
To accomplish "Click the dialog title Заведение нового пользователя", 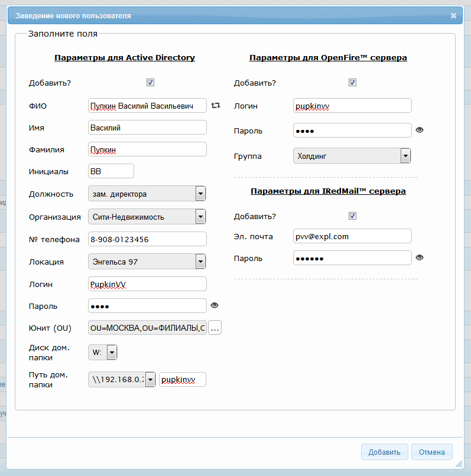I will pyautogui.click(x=73, y=16).
